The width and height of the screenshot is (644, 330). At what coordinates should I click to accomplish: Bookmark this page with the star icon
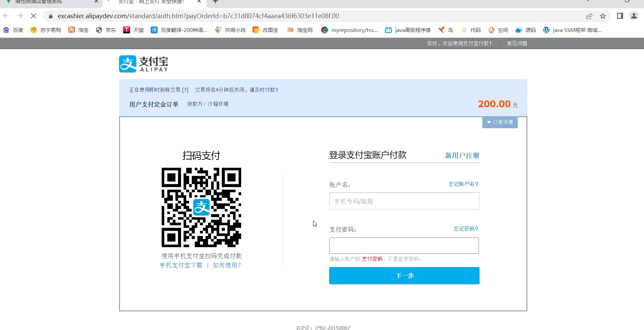tap(603, 16)
